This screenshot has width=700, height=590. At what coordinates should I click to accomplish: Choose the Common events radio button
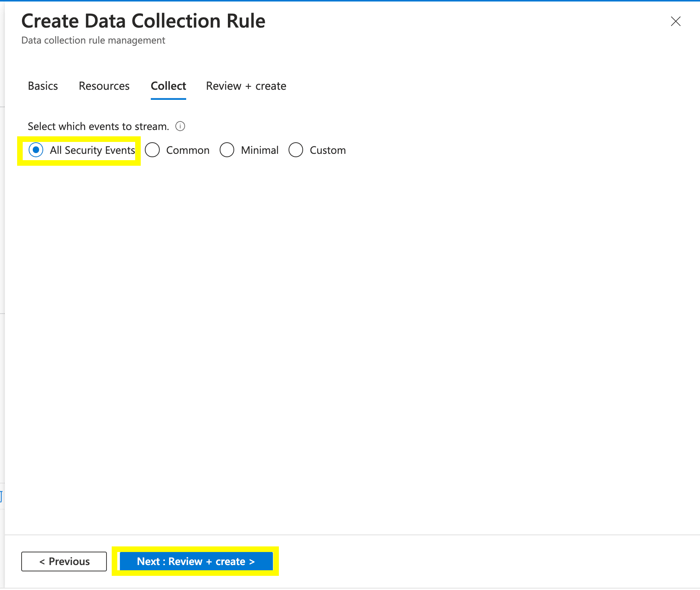152,150
